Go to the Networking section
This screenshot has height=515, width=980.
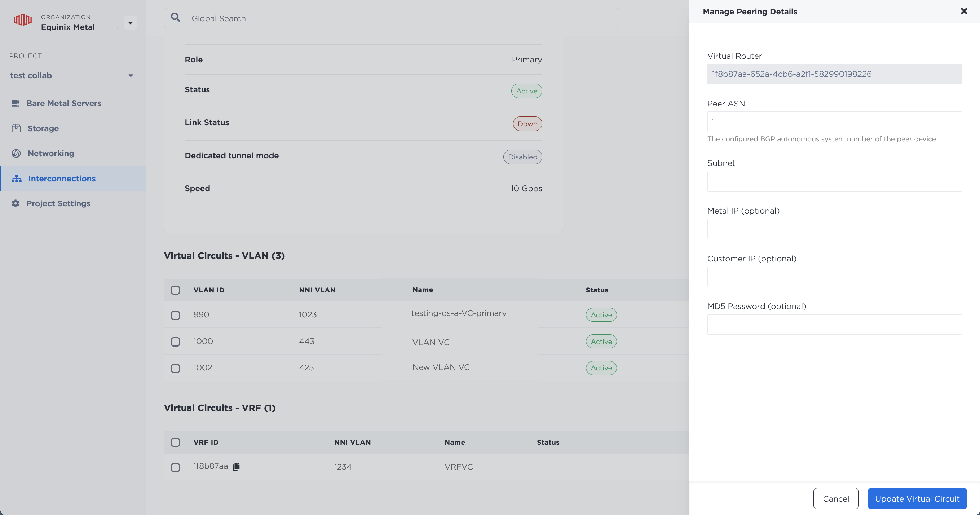[50, 153]
